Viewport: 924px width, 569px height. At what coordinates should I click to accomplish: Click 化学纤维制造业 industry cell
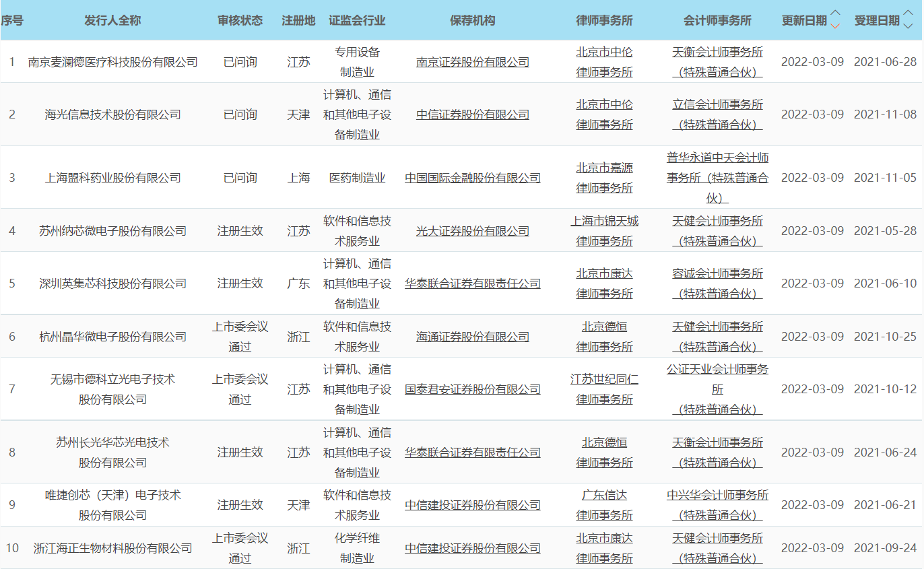(357, 548)
